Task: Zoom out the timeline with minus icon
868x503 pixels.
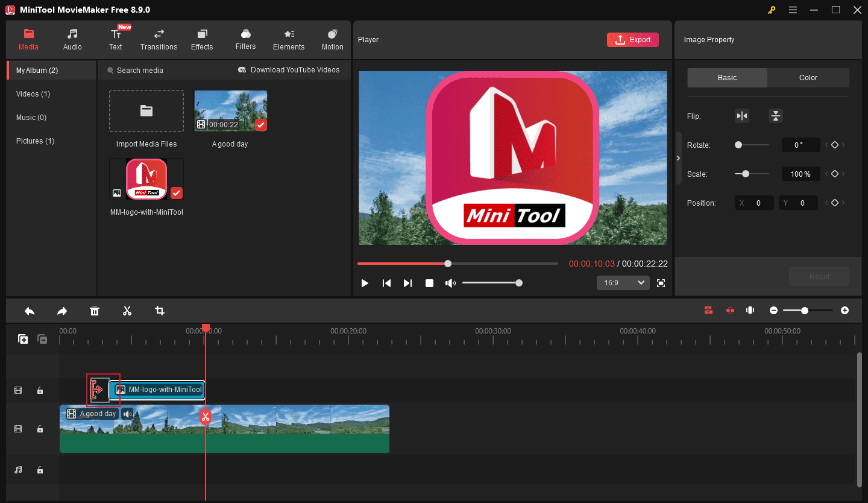Action: coord(774,310)
